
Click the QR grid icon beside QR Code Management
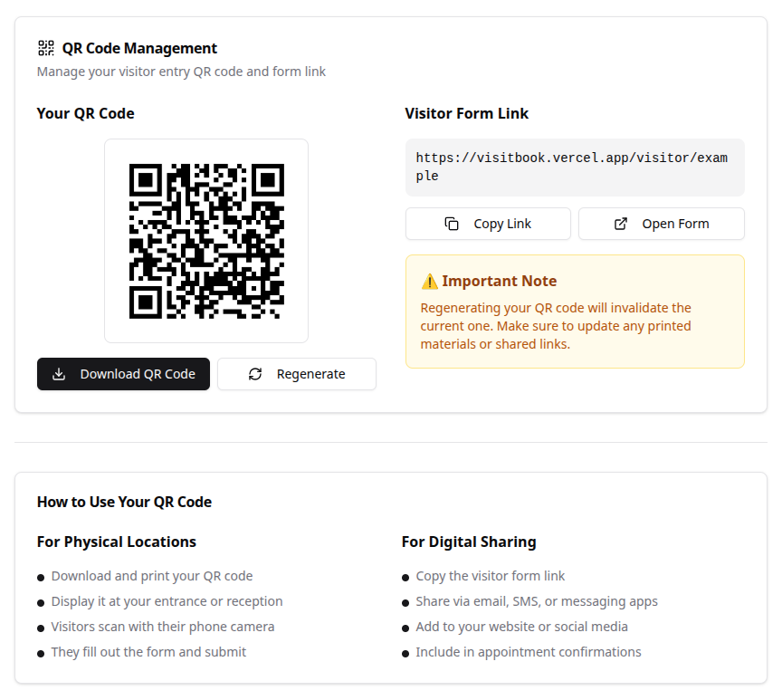coord(45,48)
